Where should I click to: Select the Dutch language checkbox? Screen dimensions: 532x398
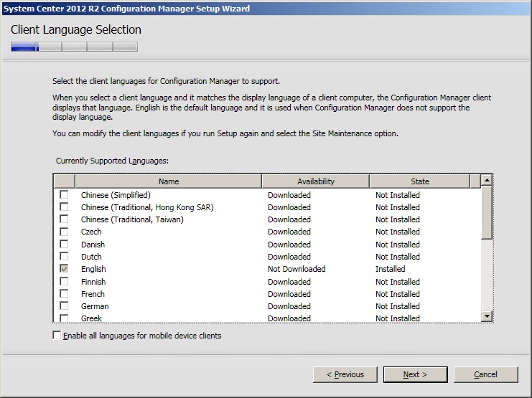point(65,257)
